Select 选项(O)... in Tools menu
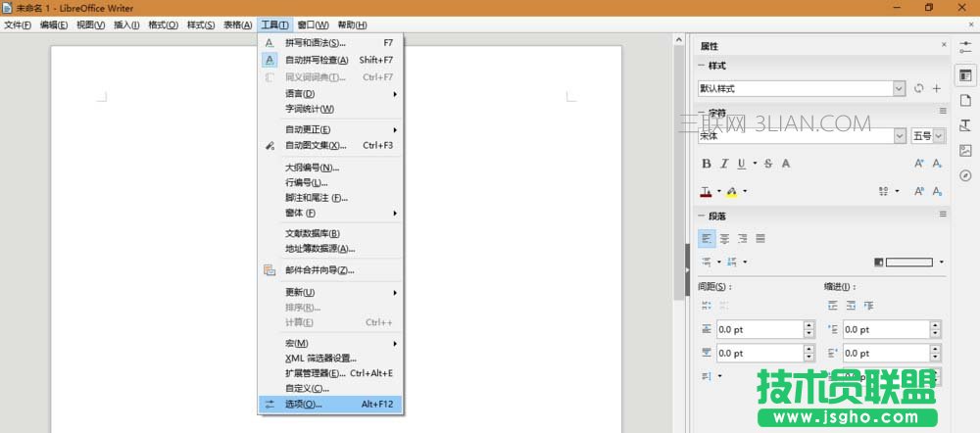Image resolution: width=980 pixels, height=433 pixels. tap(330, 405)
